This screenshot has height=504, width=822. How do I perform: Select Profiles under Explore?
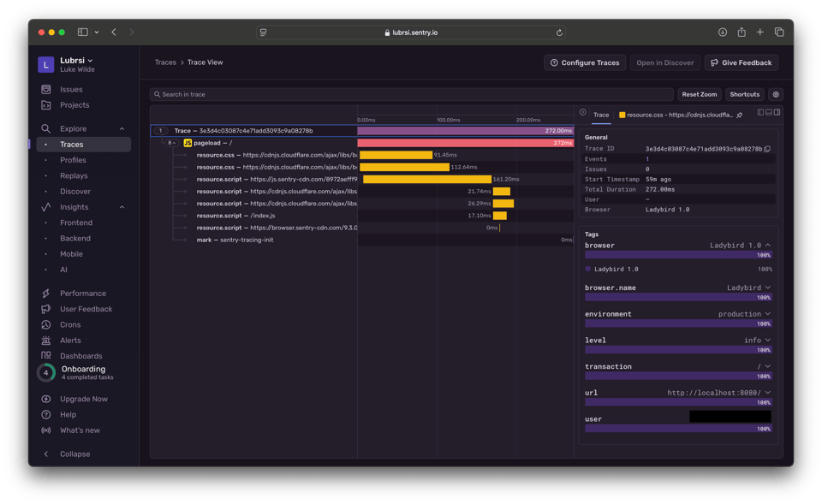(x=73, y=160)
